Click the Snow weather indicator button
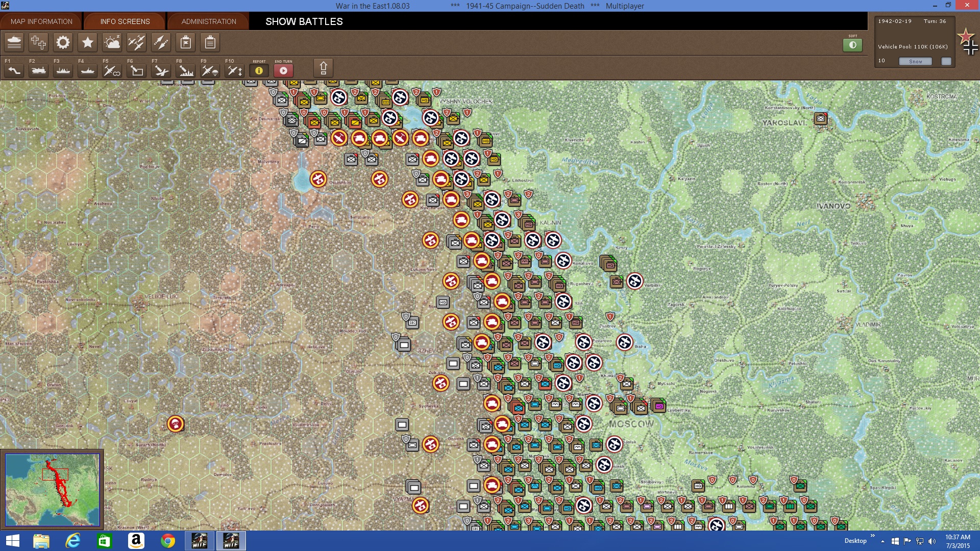 tap(915, 61)
